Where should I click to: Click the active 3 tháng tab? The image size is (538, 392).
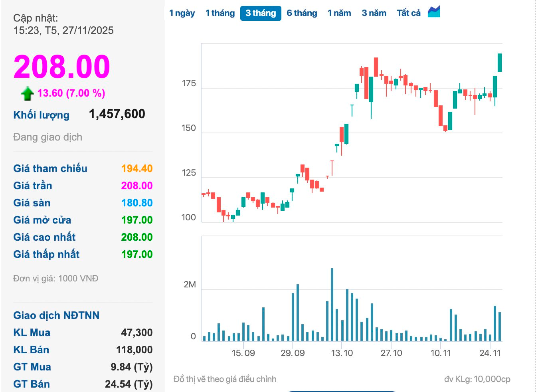261,13
